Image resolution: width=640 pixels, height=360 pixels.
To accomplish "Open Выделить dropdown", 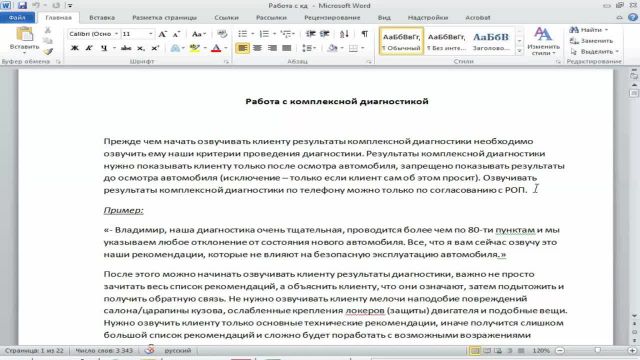I will point(595,52).
